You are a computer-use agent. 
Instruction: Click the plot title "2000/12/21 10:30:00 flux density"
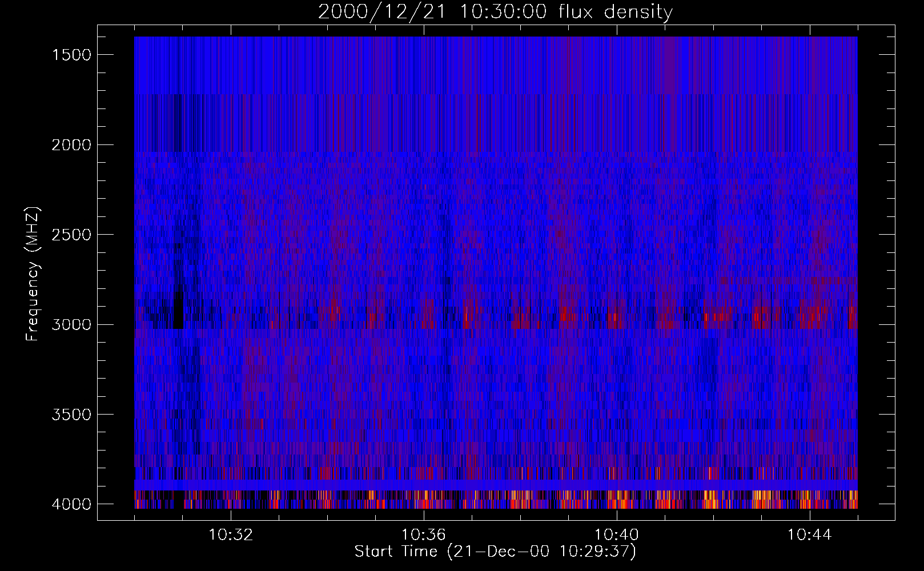(495, 12)
